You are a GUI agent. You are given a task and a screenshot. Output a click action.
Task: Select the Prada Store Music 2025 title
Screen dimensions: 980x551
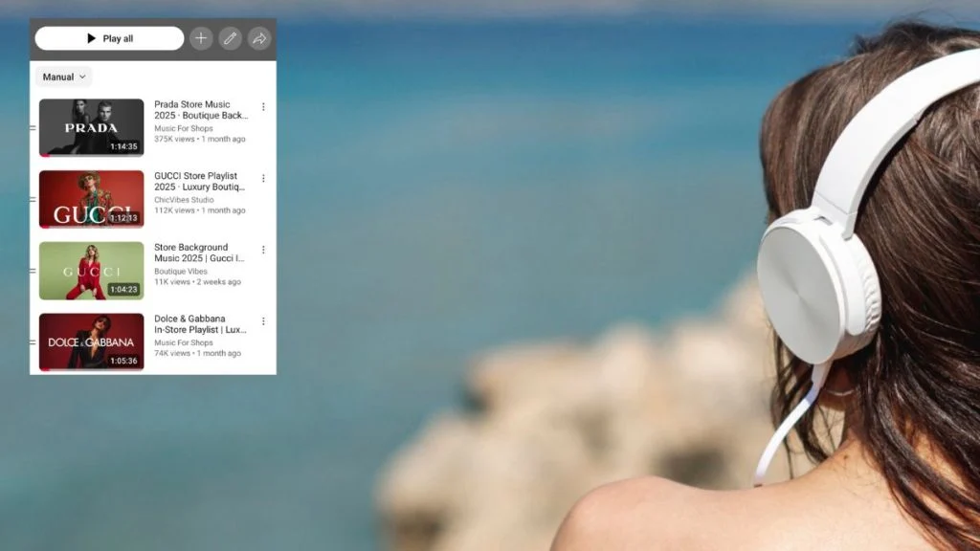201,110
